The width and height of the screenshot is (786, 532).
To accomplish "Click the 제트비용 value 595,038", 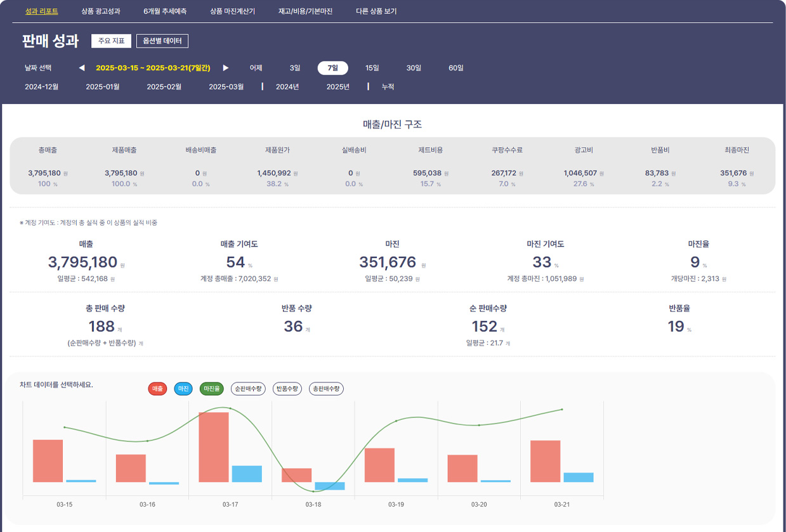I will [x=427, y=173].
